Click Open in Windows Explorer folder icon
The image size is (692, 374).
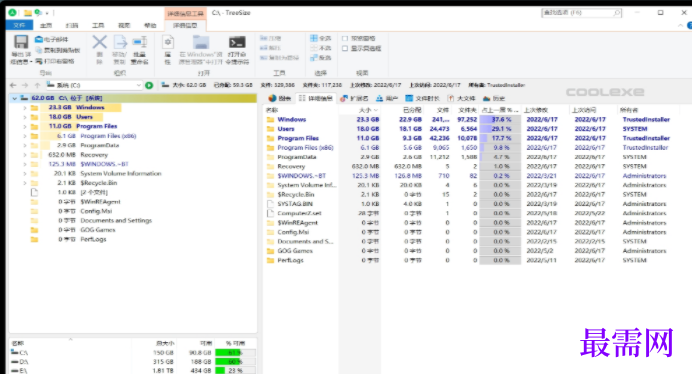(x=201, y=42)
